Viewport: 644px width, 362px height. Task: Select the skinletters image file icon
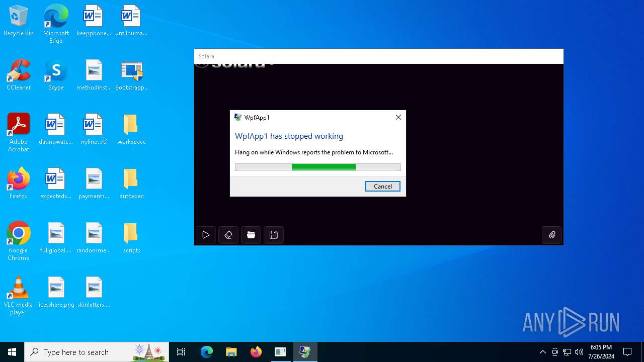(94, 293)
